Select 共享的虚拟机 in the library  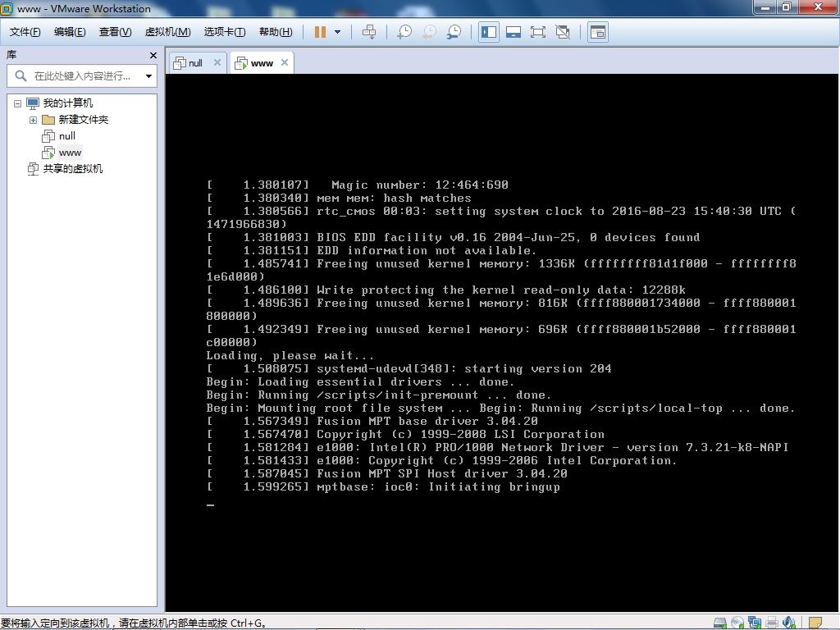(73, 169)
